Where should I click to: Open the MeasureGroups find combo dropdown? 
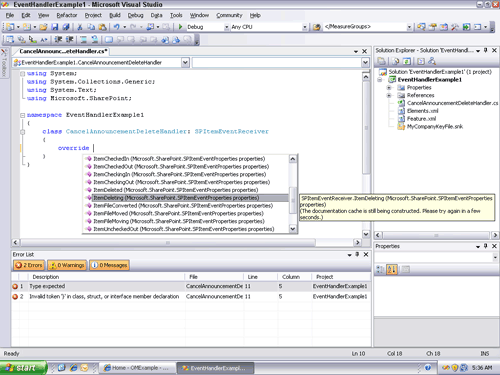[x=409, y=27]
